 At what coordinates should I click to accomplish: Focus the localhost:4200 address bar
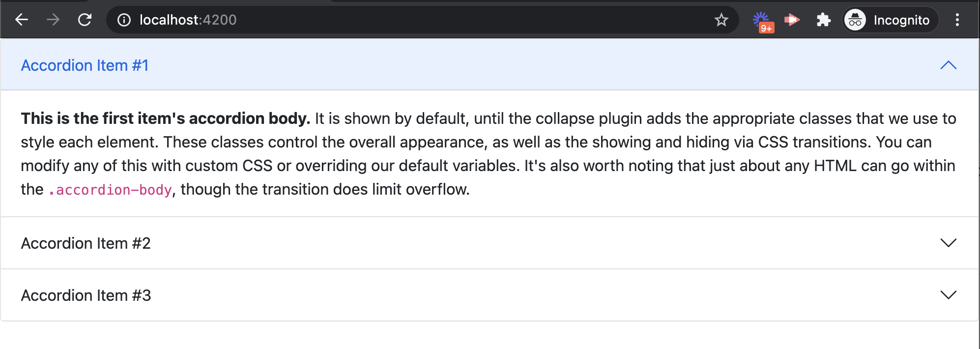click(393, 20)
